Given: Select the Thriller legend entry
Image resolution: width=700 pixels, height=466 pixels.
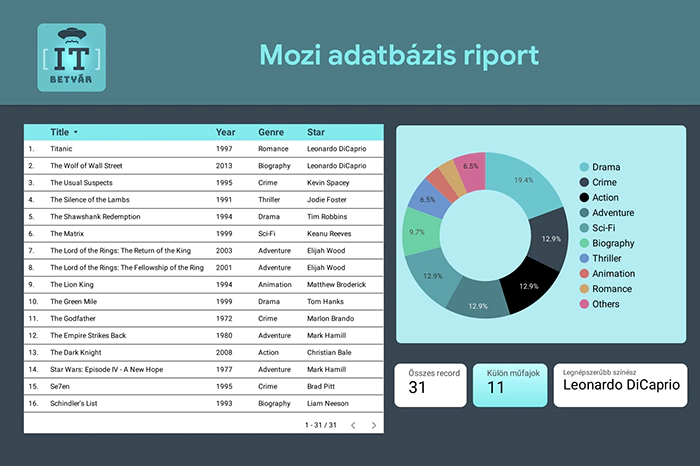Looking at the screenshot, I should pos(608,258).
